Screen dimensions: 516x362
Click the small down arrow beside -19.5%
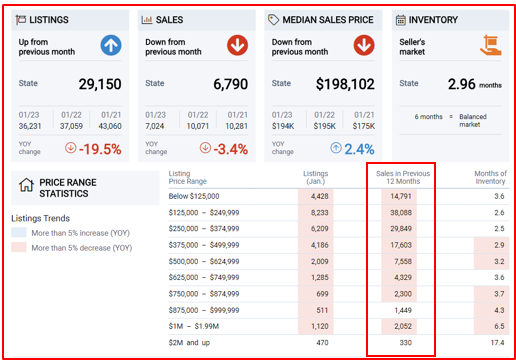(71, 148)
